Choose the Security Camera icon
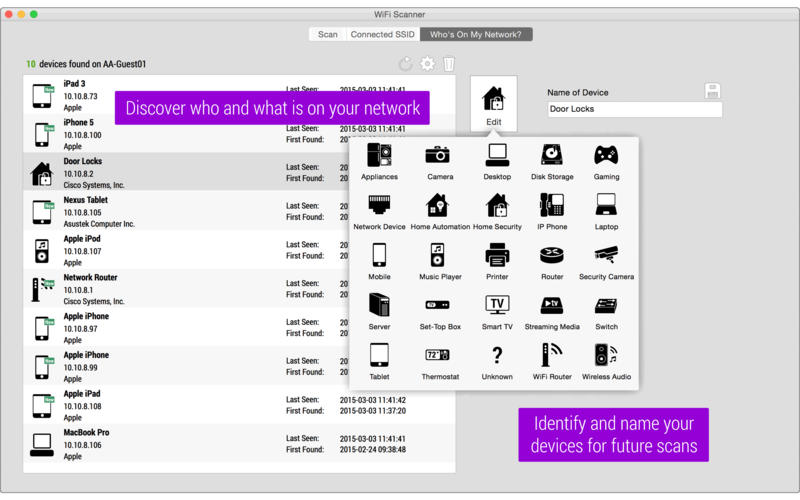Viewport: 800px width, 500px height. coord(606,255)
